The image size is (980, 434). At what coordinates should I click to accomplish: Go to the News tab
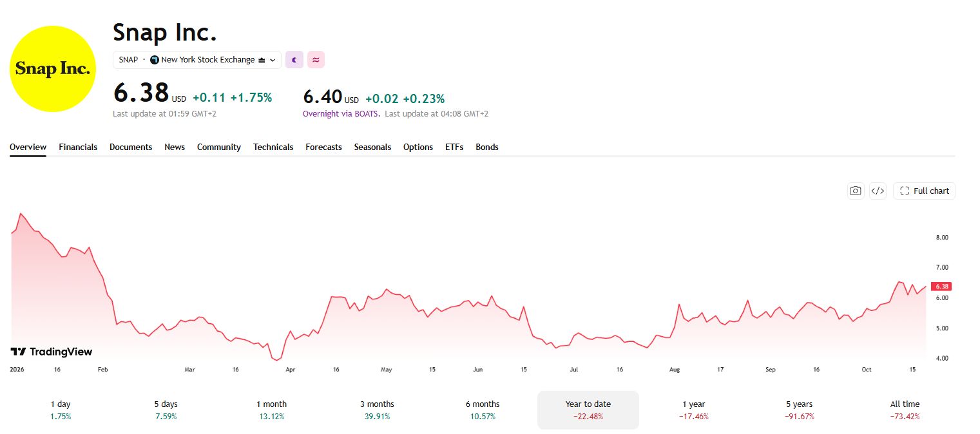click(175, 147)
